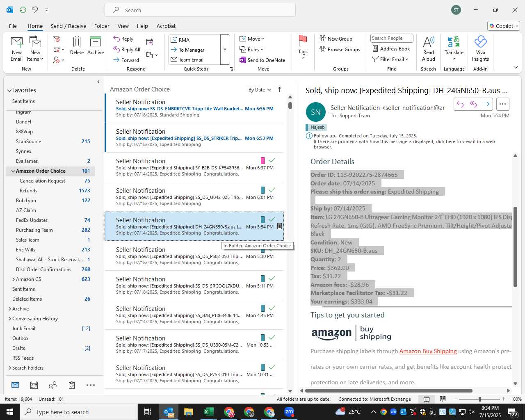Click the zoom in plus button in the status bar
This screenshot has height=420, width=525.
coord(503,399)
